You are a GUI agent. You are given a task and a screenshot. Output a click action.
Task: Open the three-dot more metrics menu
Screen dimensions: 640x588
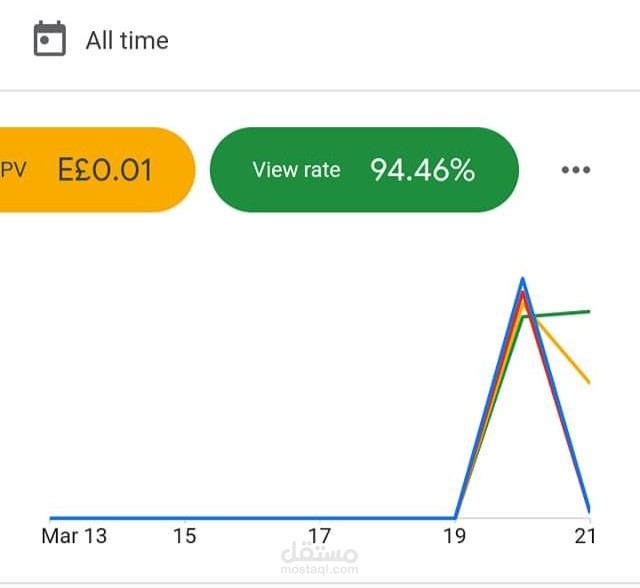click(576, 170)
